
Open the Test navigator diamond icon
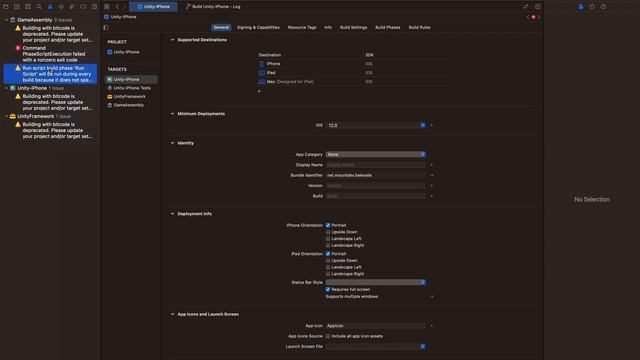point(61,7)
